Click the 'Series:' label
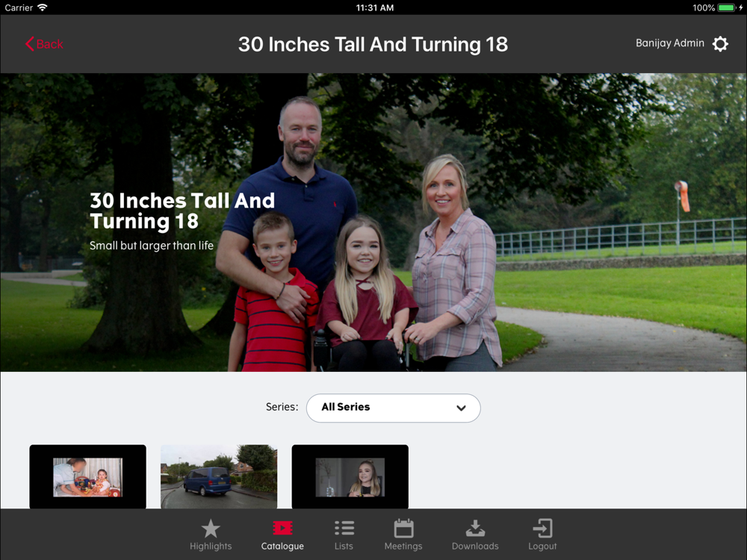The width and height of the screenshot is (747, 560). 282,407
